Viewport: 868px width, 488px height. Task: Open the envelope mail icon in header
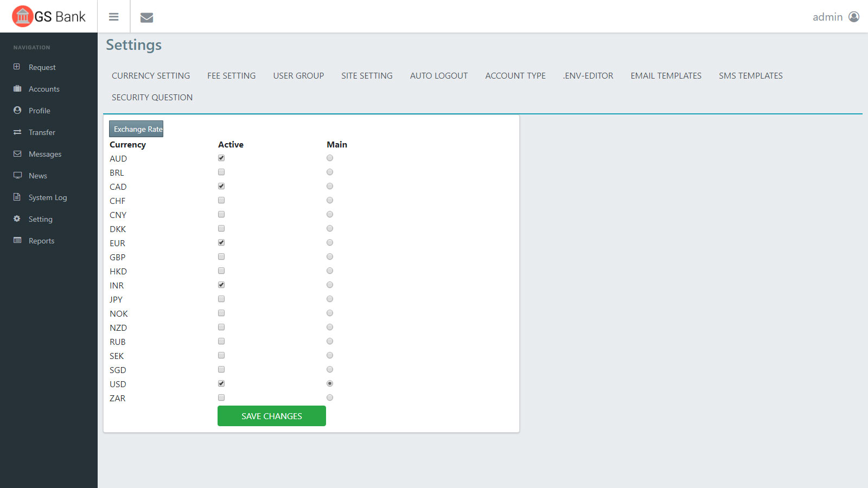pyautogui.click(x=146, y=17)
